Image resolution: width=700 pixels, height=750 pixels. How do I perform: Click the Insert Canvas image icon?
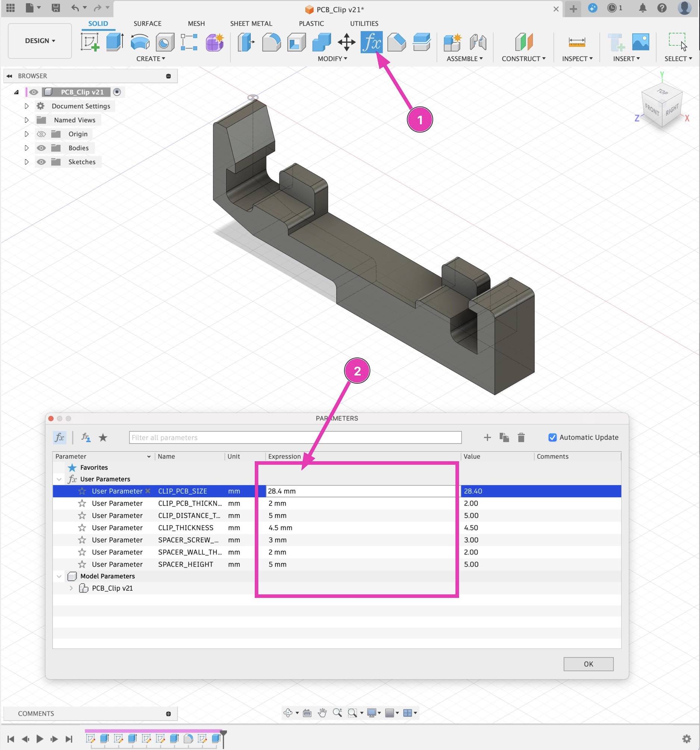click(x=640, y=42)
